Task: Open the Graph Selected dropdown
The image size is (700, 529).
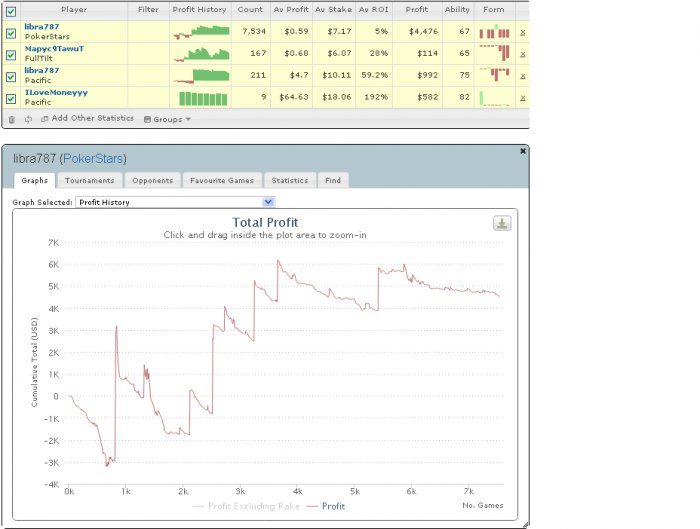Action: tap(175, 202)
